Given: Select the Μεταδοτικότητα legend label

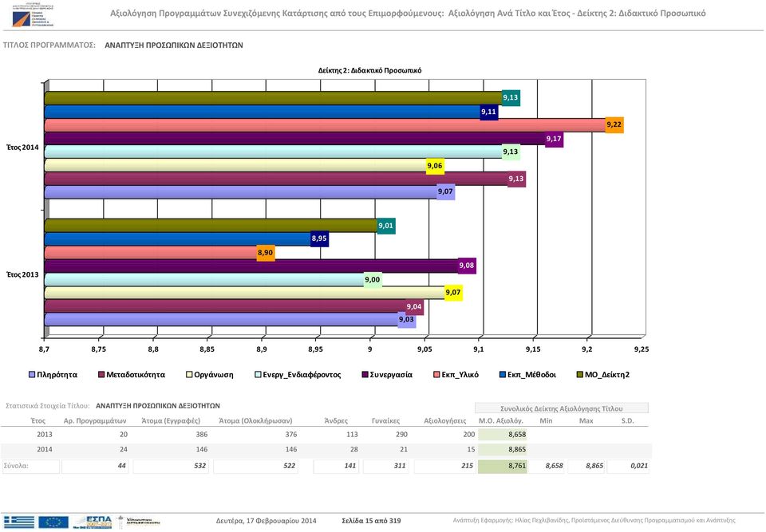Looking at the screenshot, I should (x=136, y=375).
